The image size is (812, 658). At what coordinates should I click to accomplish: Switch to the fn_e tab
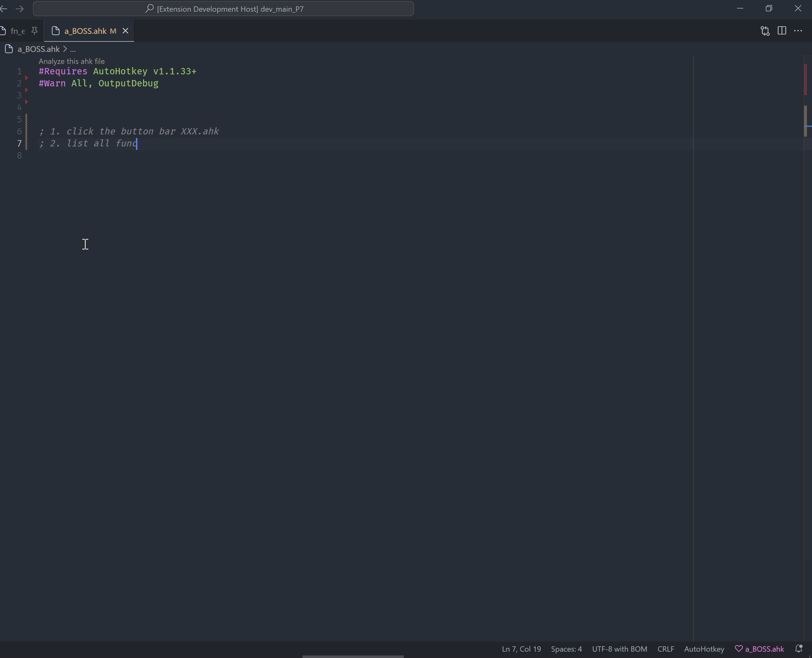[17, 31]
